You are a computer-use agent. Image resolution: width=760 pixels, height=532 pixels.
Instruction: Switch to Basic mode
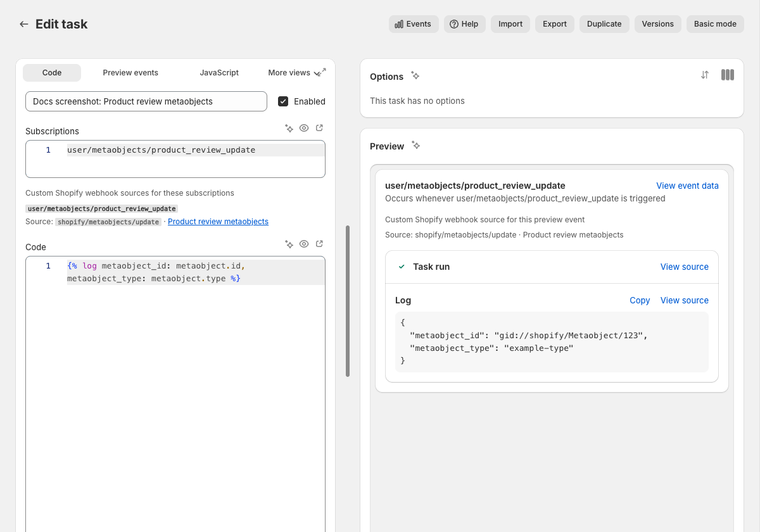[715, 24]
